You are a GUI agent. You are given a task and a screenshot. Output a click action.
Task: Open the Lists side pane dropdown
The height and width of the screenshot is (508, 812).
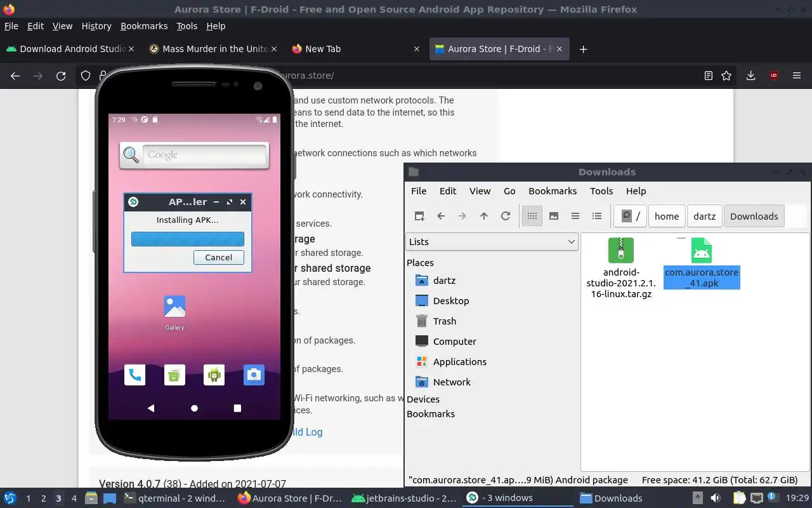492,242
